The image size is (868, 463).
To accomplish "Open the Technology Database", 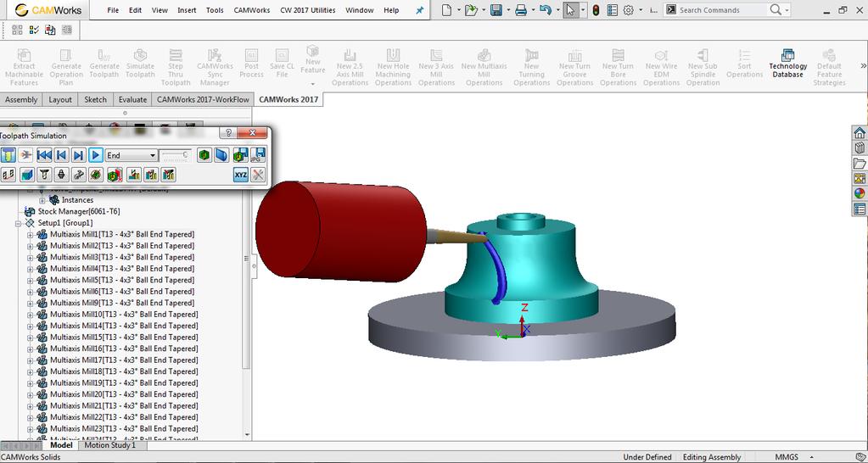I will coord(787,64).
